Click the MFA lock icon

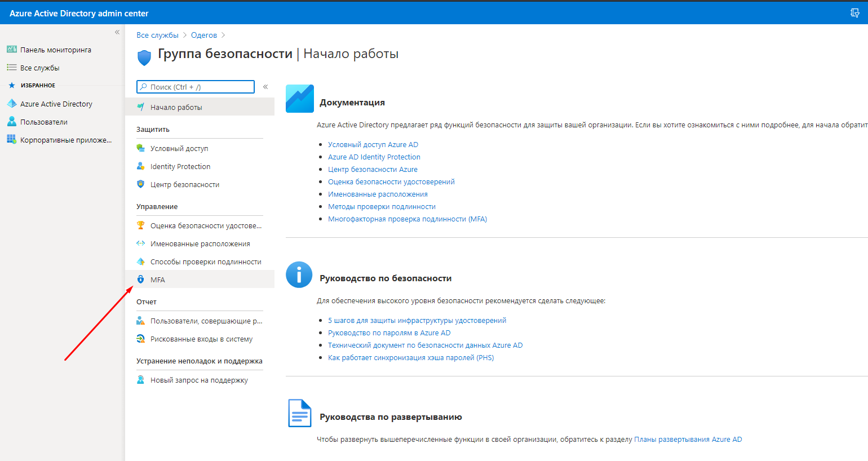point(141,280)
